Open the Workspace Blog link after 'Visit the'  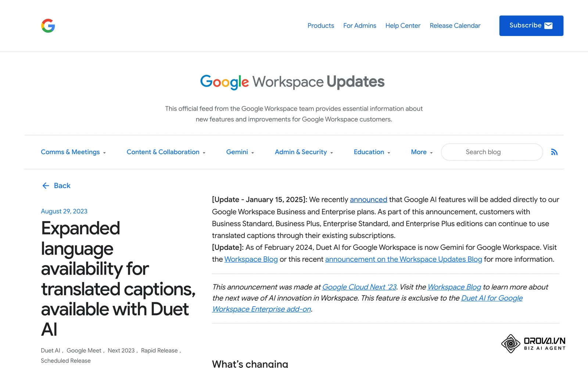click(x=251, y=259)
